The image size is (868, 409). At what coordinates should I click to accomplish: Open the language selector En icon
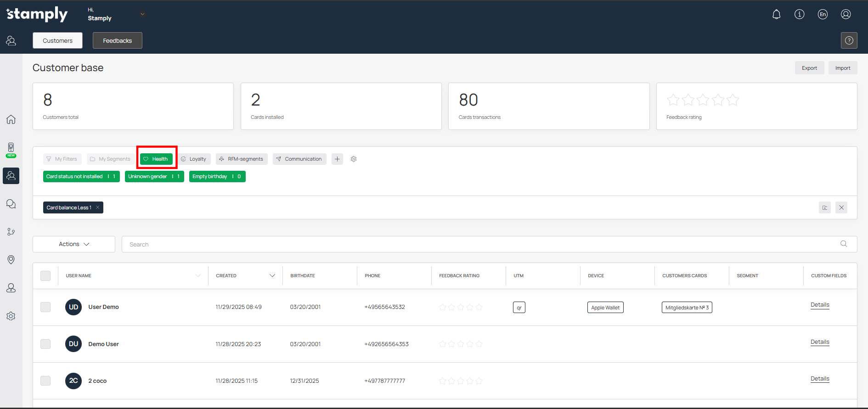tap(823, 15)
